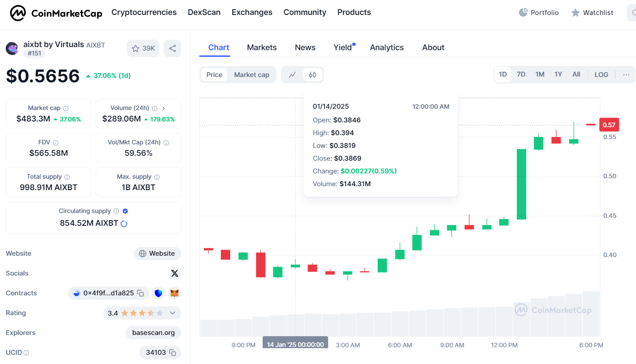Open the Exchanges menu
Screen dimensions: 636x364
[x=252, y=12]
